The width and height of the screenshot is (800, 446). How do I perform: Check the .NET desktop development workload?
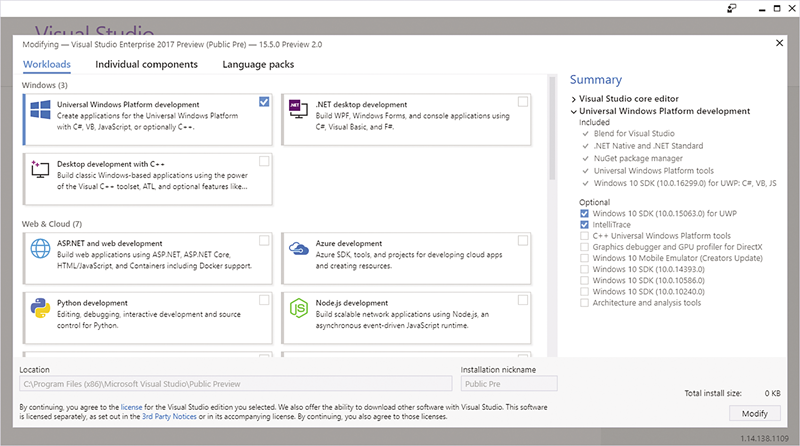point(522,102)
